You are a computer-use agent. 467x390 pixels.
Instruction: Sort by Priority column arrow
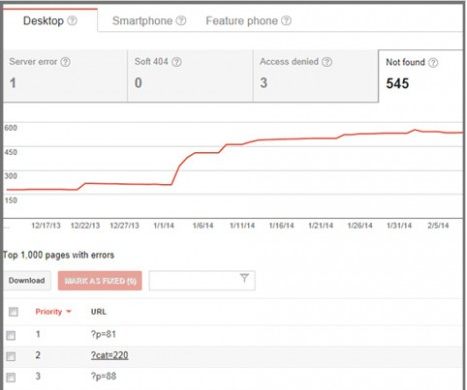click(x=69, y=312)
